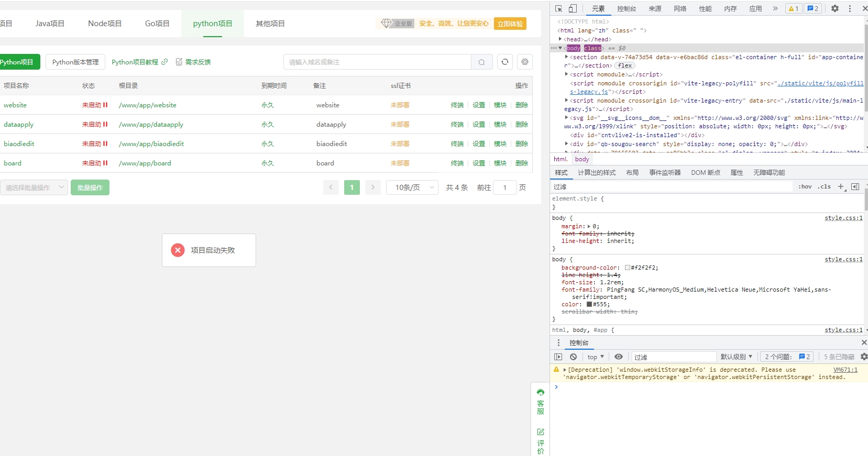Open 需求反馈 feedback link
This screenshot has height=456, width=868.
pos(193,62)
